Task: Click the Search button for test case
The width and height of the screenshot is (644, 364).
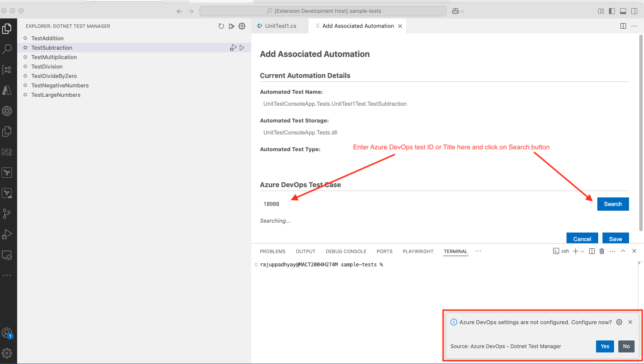Action: coord(613,204)
